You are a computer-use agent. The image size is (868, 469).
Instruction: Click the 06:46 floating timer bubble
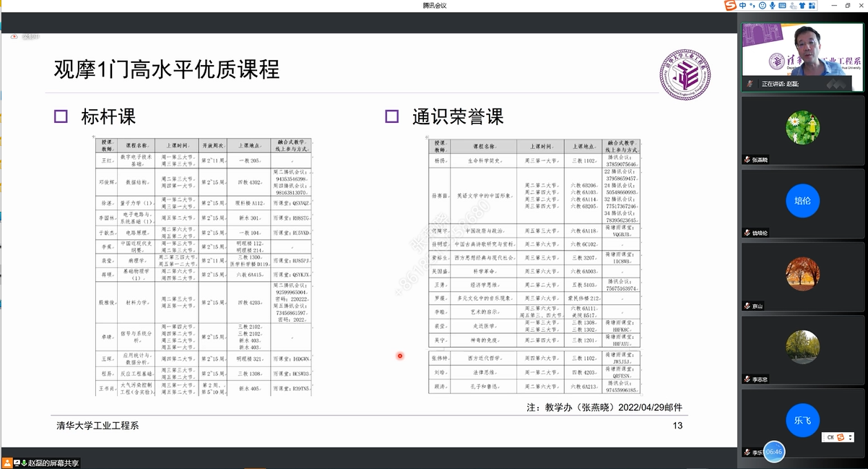coord(773,451)
